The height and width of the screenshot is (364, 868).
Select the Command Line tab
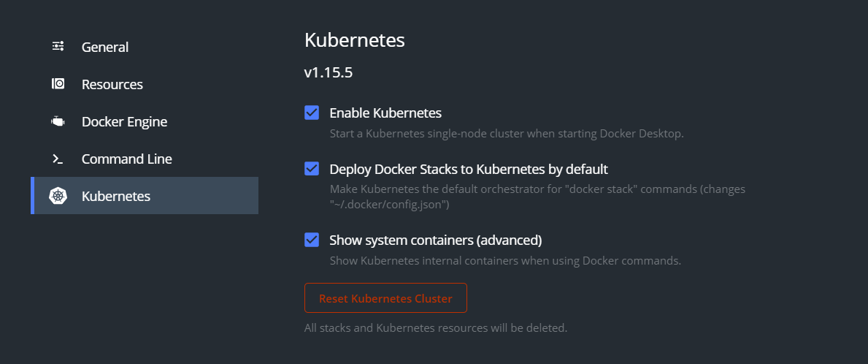[x=144, y=159]
